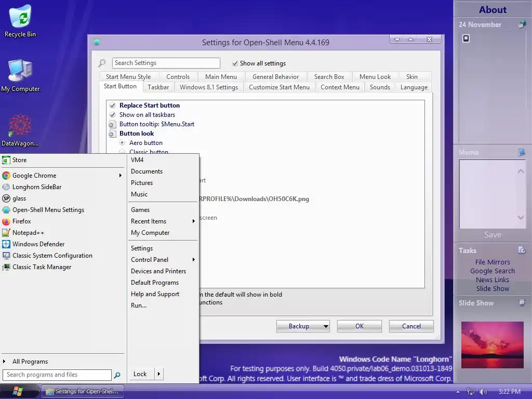Click the taskbar clock

coord(510,392)
